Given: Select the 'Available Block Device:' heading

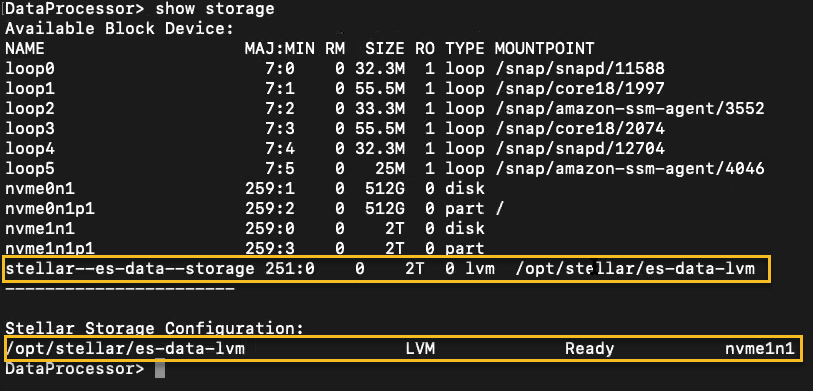Looking at the screenshot, I should [120, 29].
